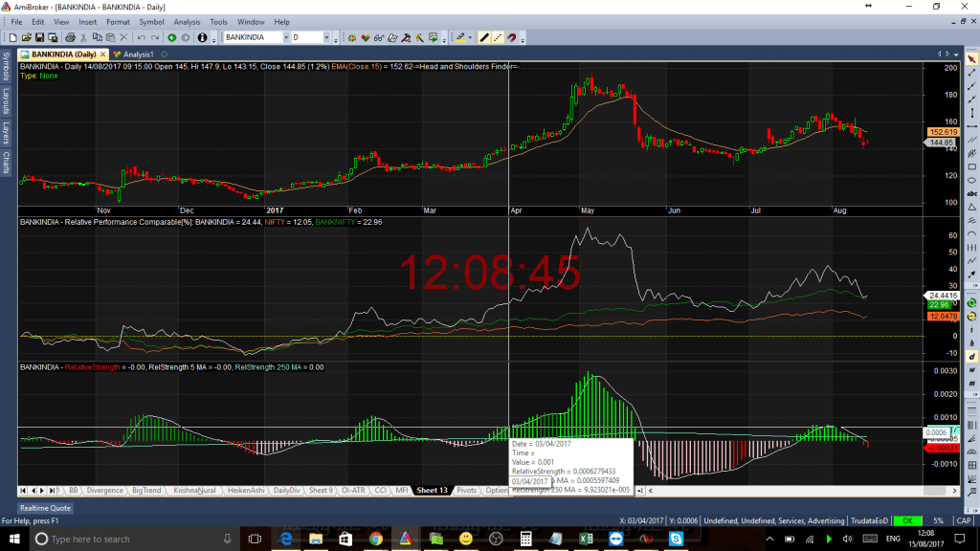The height and width of the screenshot is (551, 980).
Task: Click the green Back navigation arrow
Action: click(170, 37)
